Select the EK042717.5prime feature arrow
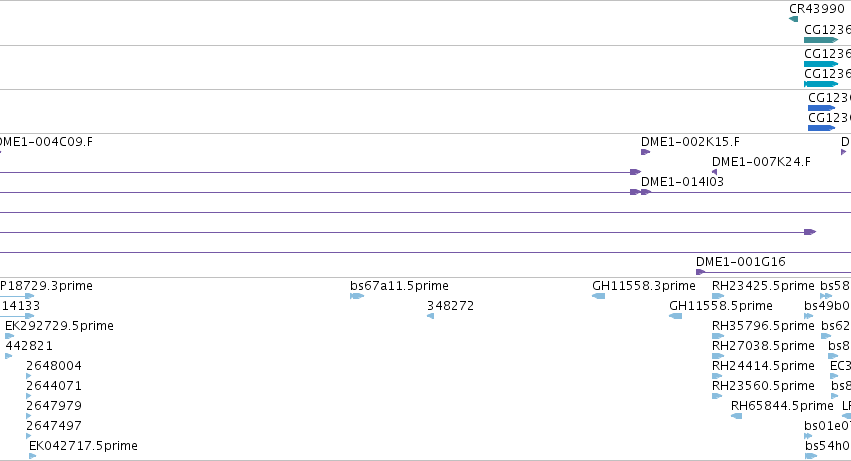 coord(33,456)
